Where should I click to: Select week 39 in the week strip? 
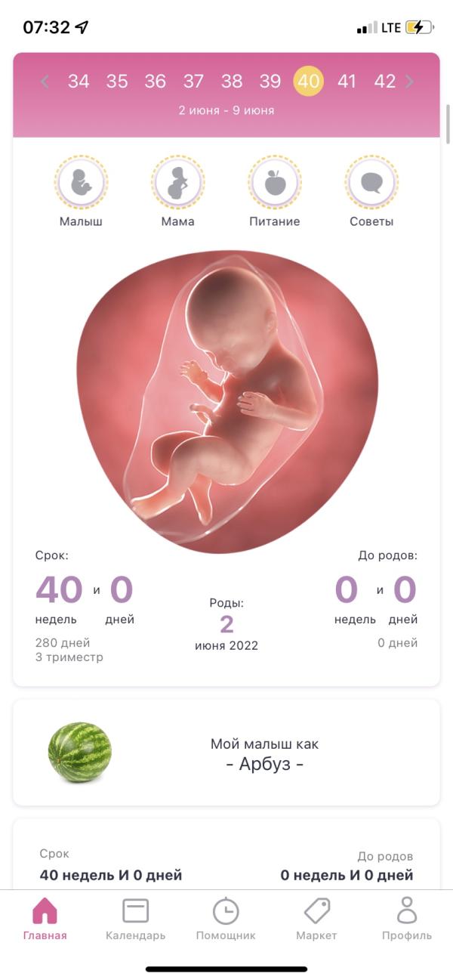pos(270,82)
